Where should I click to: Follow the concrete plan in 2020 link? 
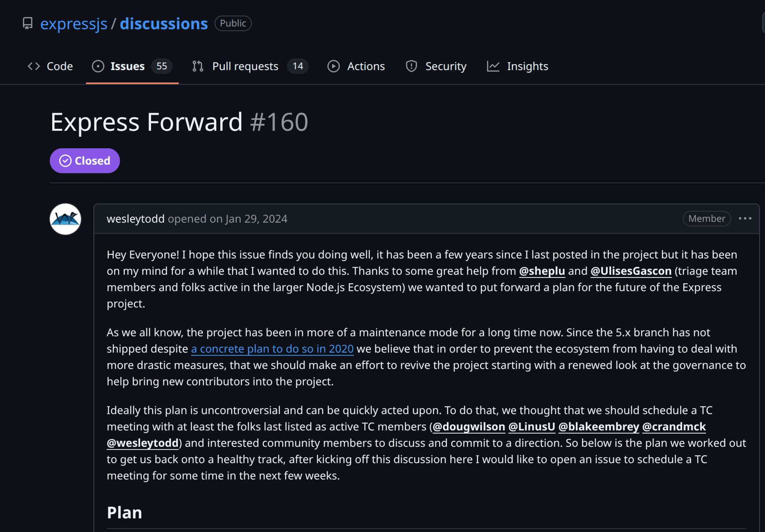point(272,349)
